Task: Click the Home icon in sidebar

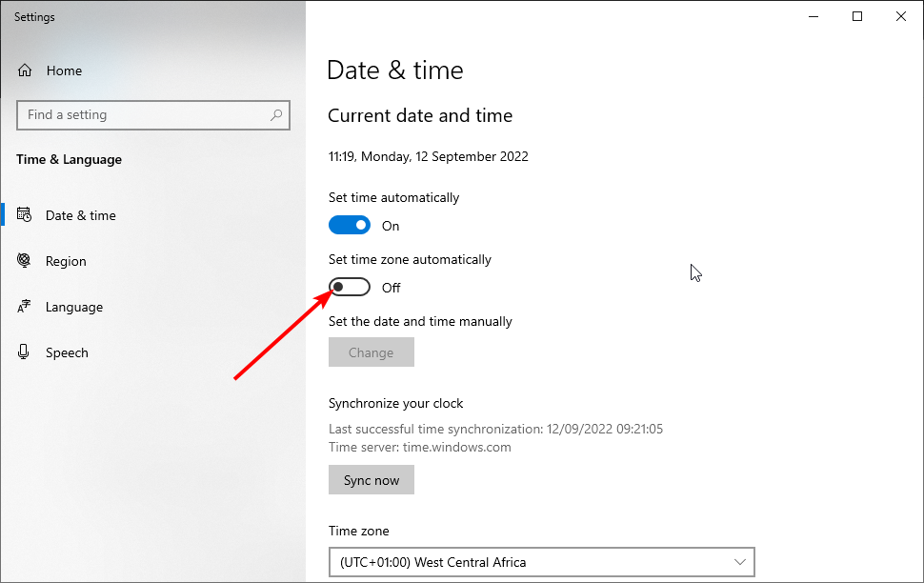Action: point(25,70)
